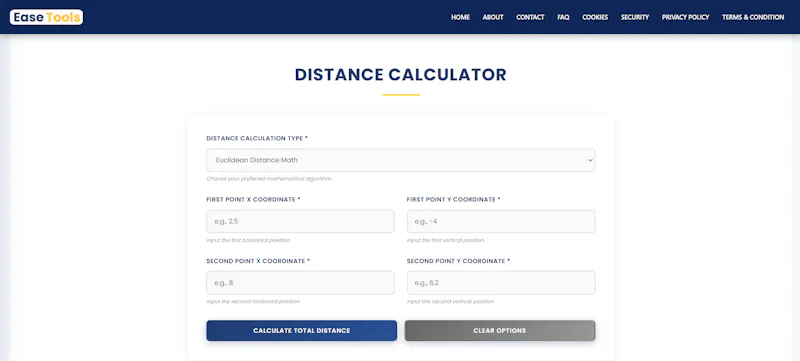The height and width of the screenshot is (361, 800).
Task: Go to the ABOUT page
Action: click(493, 17)
